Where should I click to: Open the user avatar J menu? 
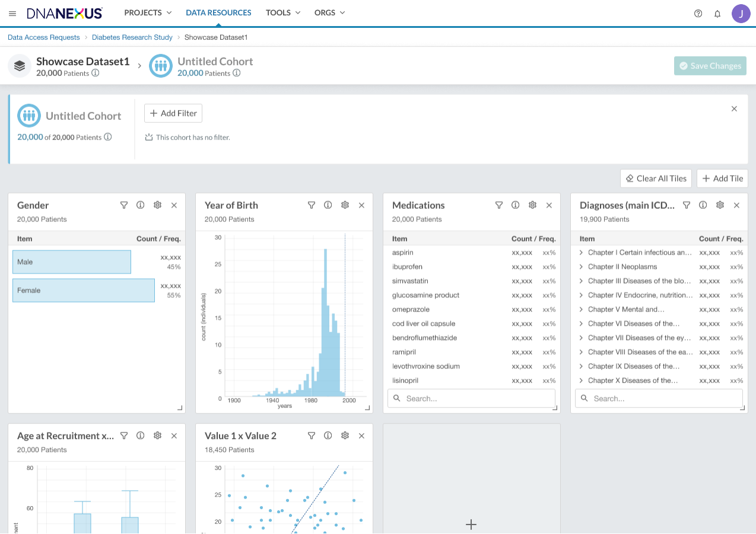741,13
